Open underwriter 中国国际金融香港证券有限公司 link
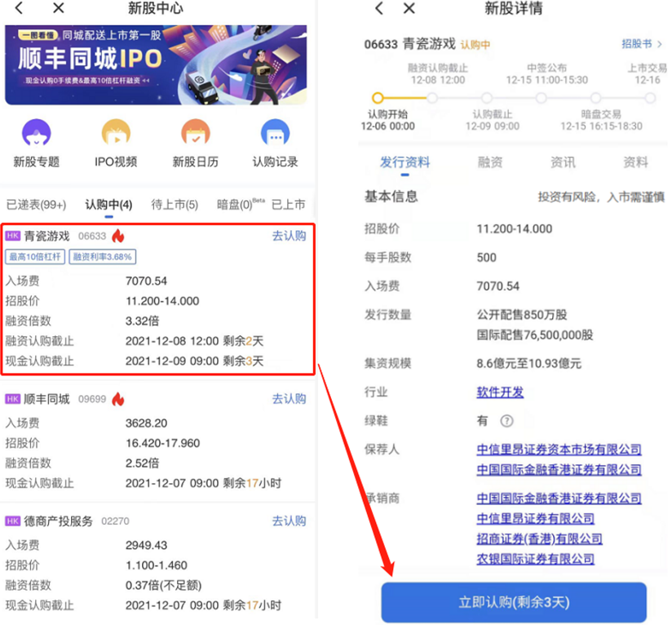Image resolution: width=672 pixels, height=625 pixels. pyautogui.click(x=559, y=498)
